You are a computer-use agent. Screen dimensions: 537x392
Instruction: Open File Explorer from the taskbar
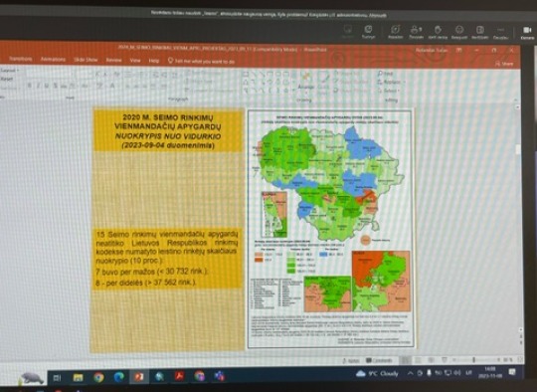point(79,378)
